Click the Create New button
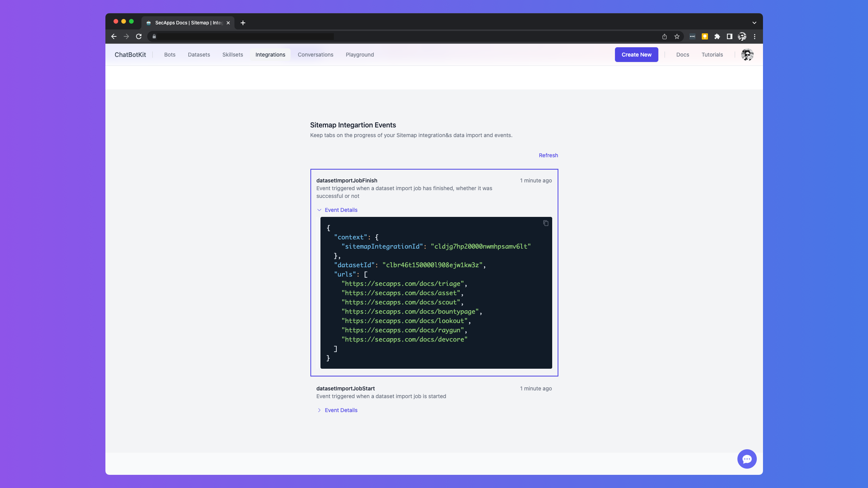Screen dimensions: 868x488 (636, 55)
